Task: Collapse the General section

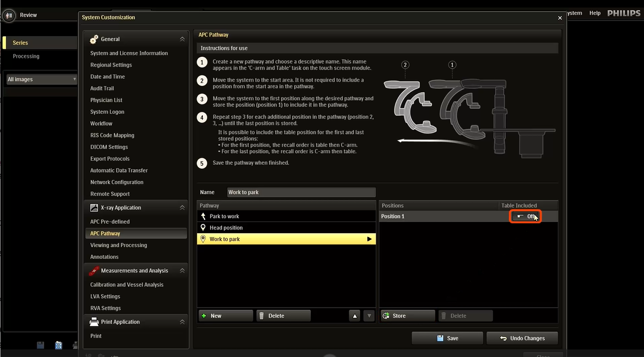Action: (x=182, y=39)
